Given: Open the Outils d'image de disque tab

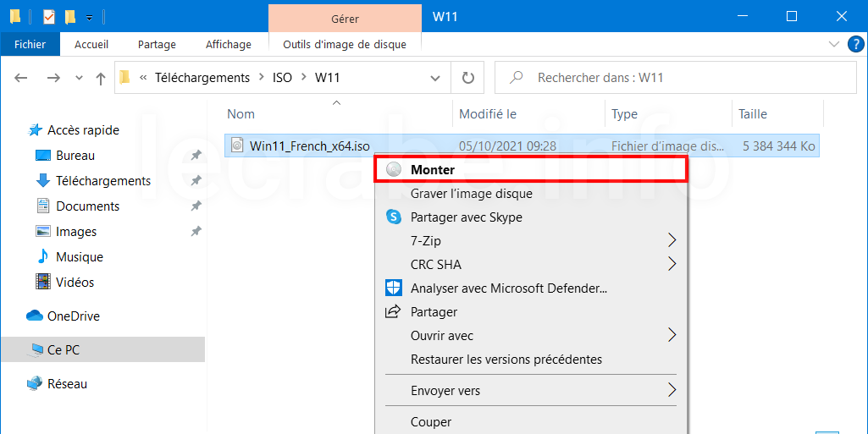Looking at the screenshot, I should tap(345, 44).
